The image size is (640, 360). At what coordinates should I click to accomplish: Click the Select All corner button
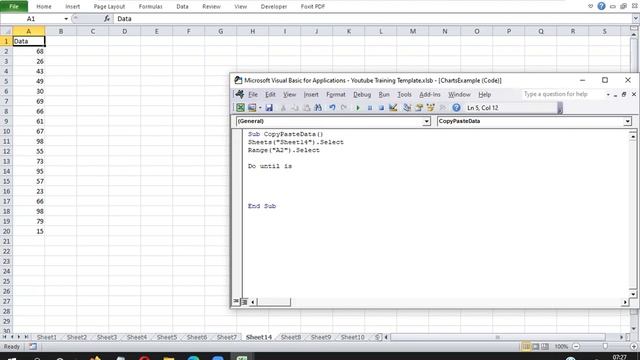point(6,31)
